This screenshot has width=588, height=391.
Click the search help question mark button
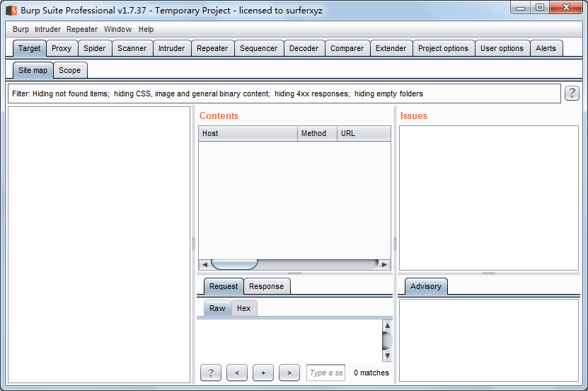coord(211,373)
